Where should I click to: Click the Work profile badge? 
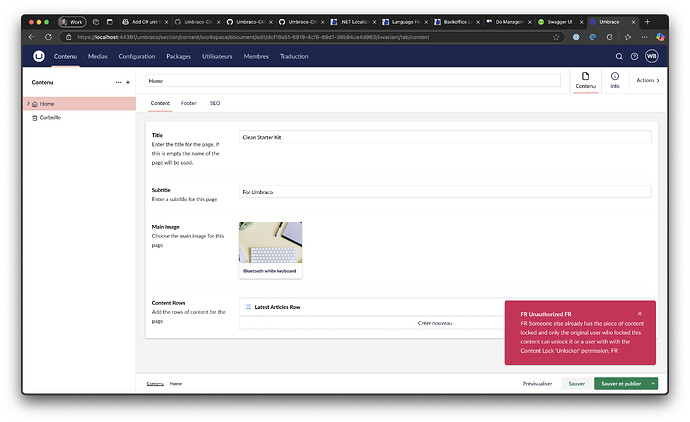pos(72,22)
